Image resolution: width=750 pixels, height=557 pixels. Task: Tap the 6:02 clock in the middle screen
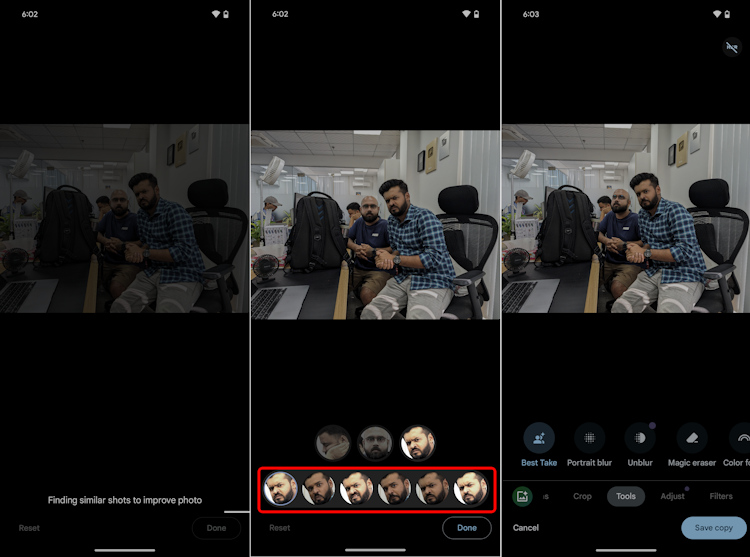coord(280,14)
